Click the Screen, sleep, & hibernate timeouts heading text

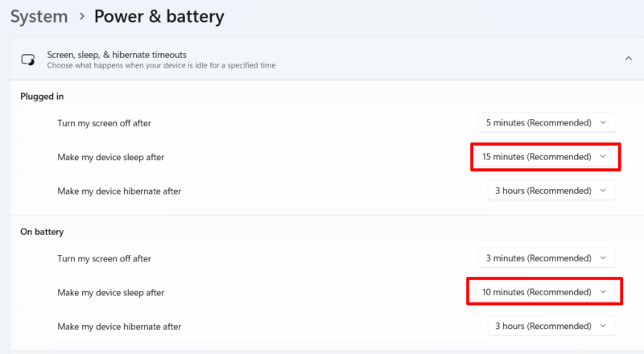pyautogui.click(x=117, y=54)
